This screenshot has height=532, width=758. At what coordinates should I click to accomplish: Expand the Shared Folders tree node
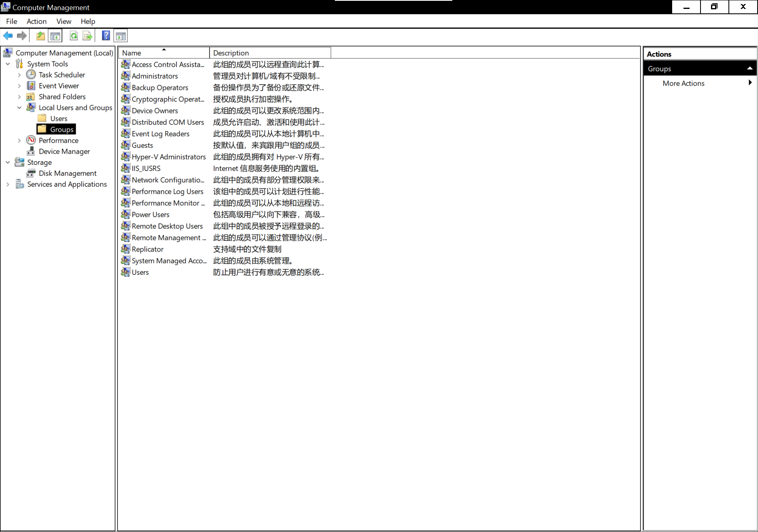(19, 97)
